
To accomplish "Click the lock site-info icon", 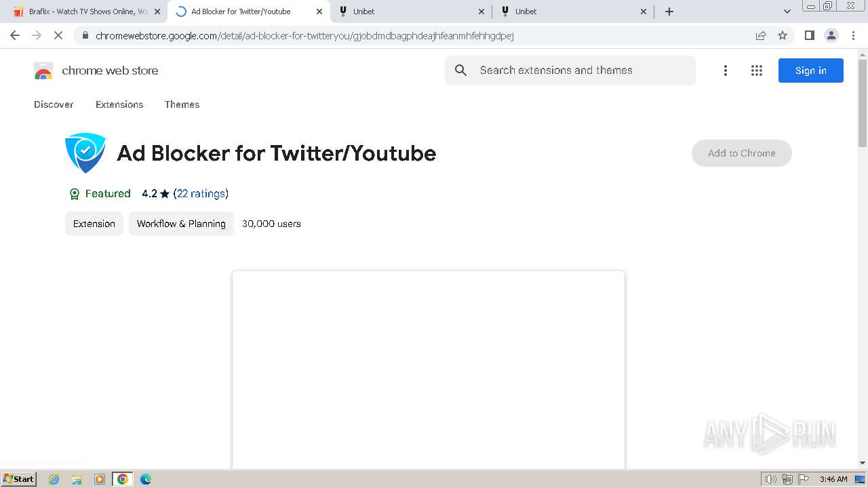I will [85, 35].
